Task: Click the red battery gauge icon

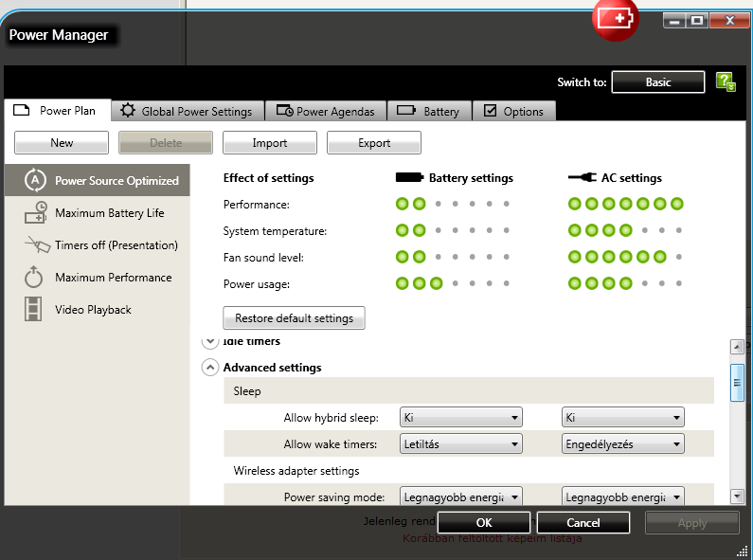Action: pos(616,19)
